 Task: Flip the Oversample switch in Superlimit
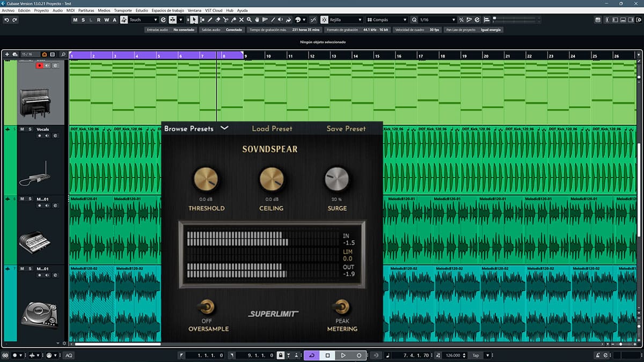coord(206,307)
